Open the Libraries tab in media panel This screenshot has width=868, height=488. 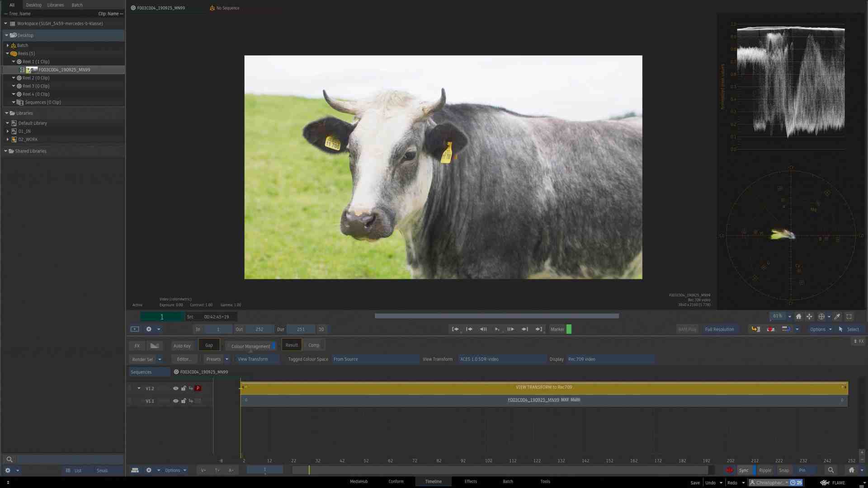pos(55,5)
